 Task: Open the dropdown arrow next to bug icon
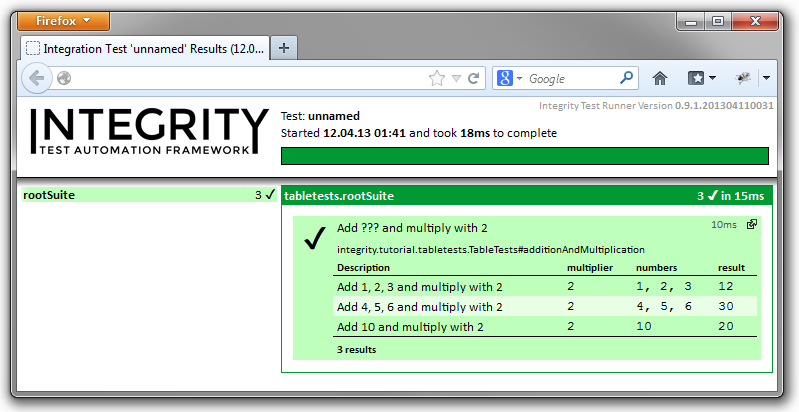[765, 78]
